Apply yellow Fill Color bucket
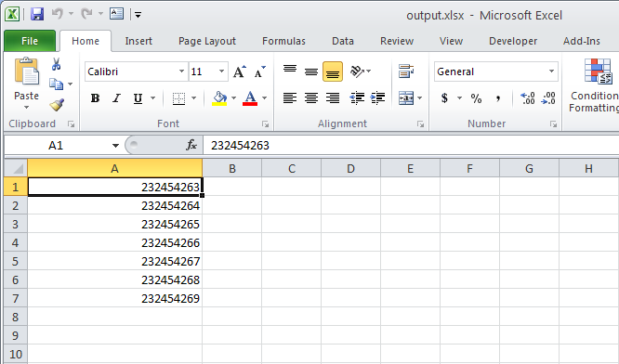This screenshot has height=364, width=619. point(219,98)
